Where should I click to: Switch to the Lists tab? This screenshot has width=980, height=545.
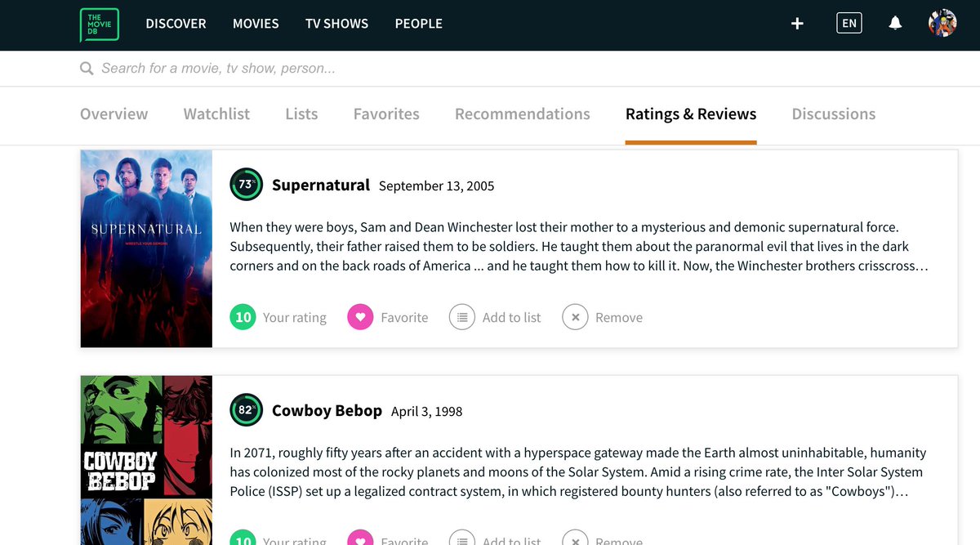pyautogui.click(x=301, y=114)
